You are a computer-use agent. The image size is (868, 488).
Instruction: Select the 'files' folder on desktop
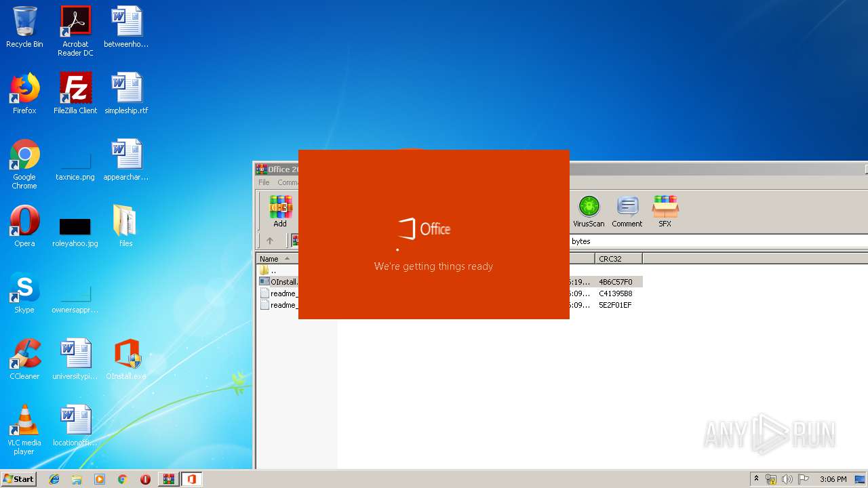pos(126,226)
